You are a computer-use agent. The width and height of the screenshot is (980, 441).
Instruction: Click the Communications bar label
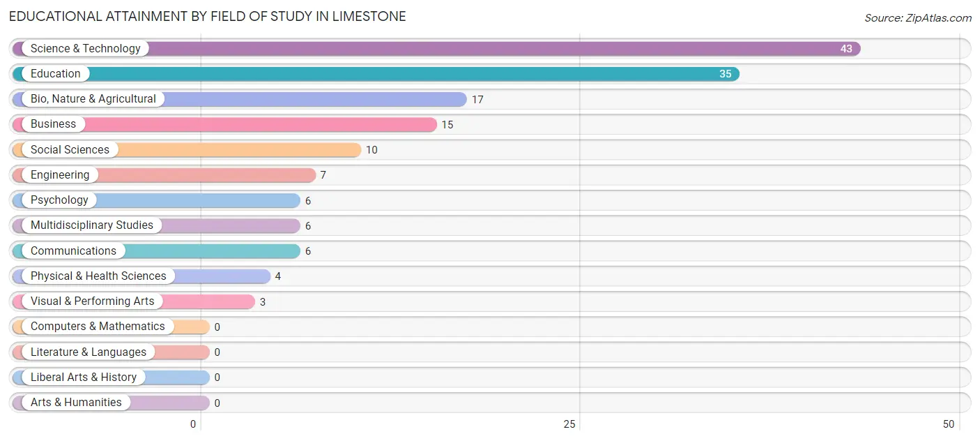(x=73, y=251)
